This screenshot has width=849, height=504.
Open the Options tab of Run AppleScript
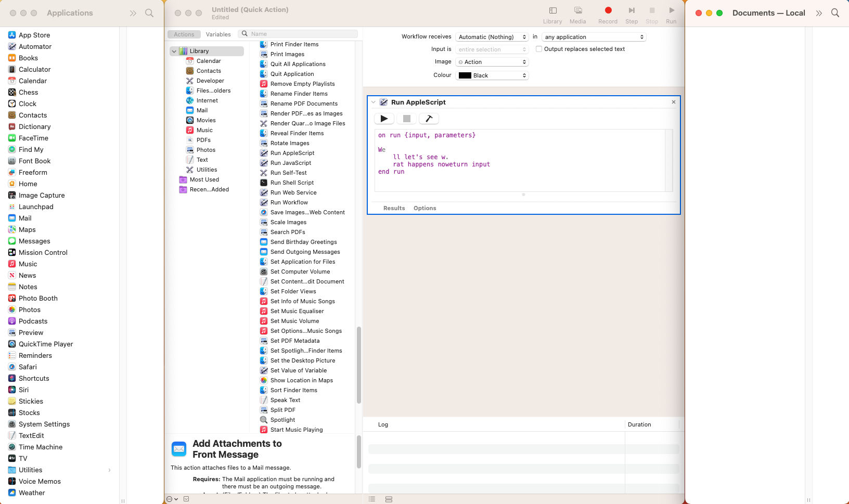425,208
